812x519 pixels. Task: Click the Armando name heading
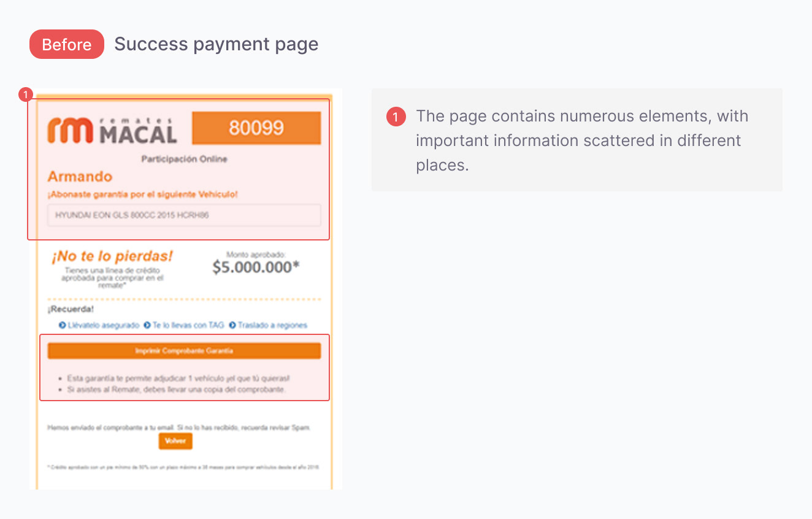80,177
